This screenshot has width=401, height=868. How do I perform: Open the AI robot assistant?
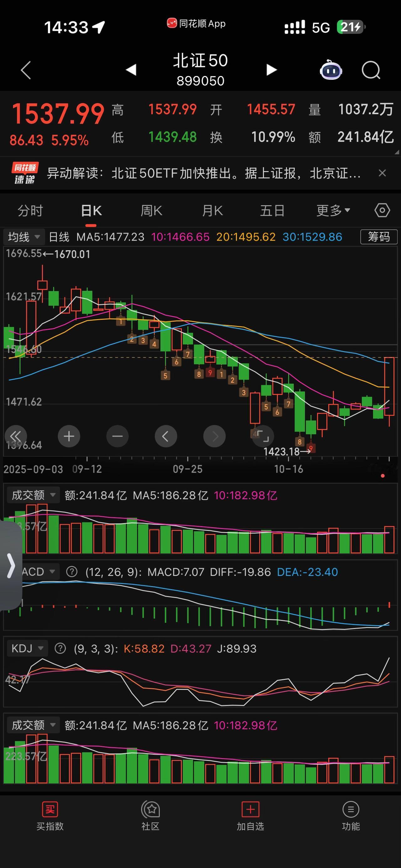coord(331,70)
